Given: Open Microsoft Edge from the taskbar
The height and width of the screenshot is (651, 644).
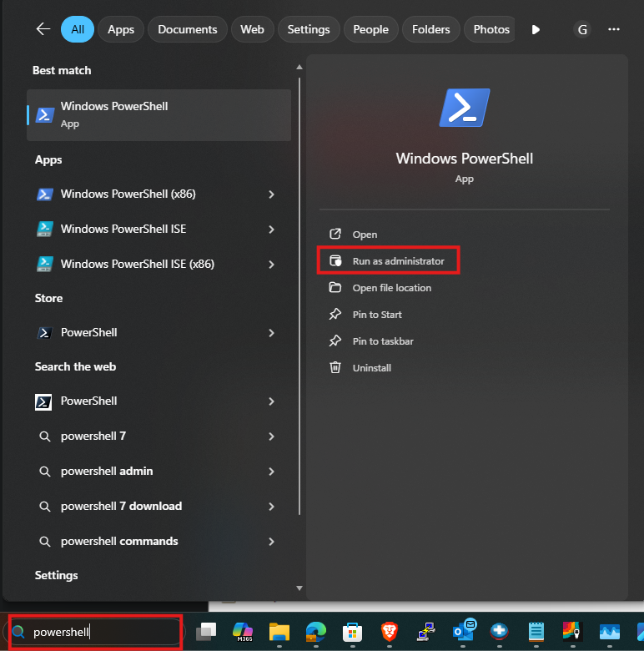Looking at the screenshot, I should pyautogui.click(x=316, y=632).
